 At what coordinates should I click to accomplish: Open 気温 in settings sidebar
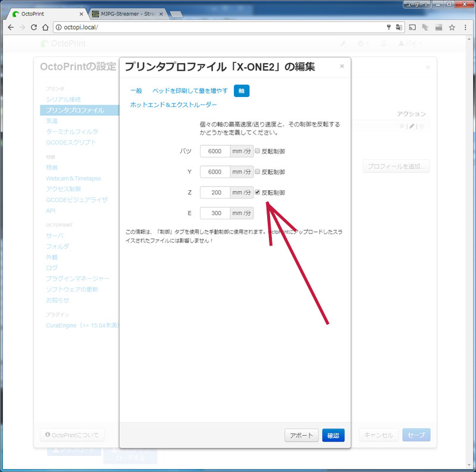click(x=52, y=121)
